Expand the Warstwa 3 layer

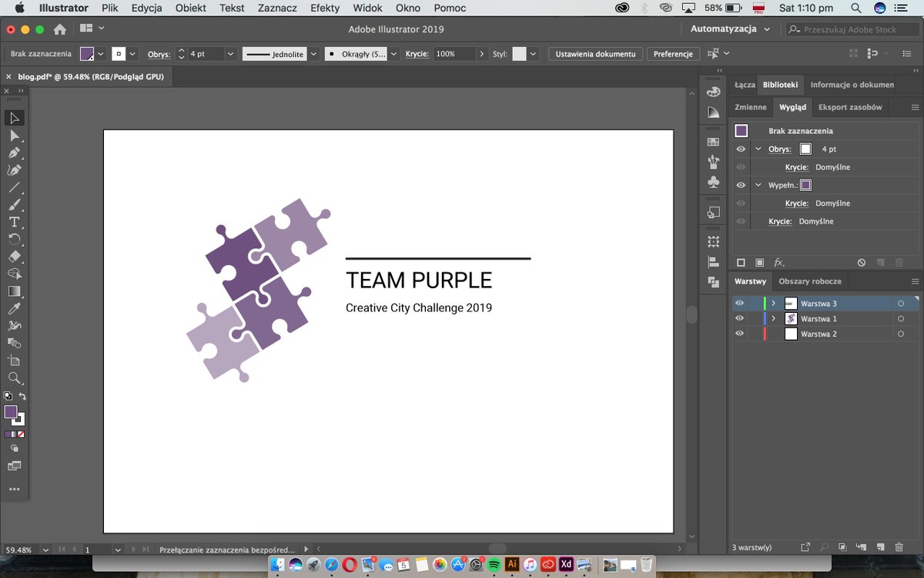click(x=773, y=304)
